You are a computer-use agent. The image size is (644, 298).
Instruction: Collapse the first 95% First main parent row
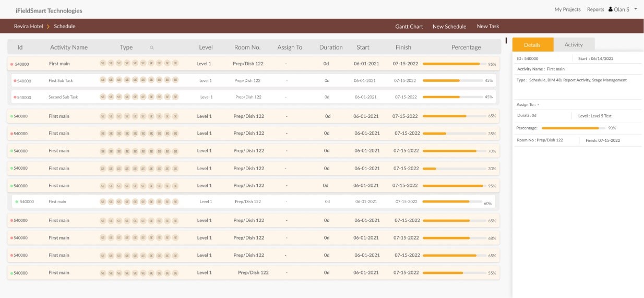point(254,64)
